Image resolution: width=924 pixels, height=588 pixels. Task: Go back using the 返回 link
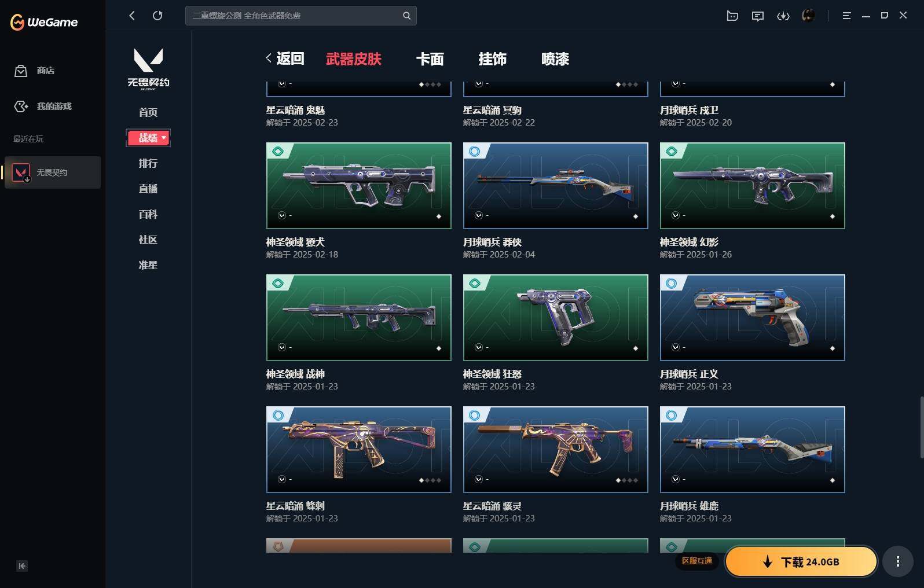pos(285,58)
